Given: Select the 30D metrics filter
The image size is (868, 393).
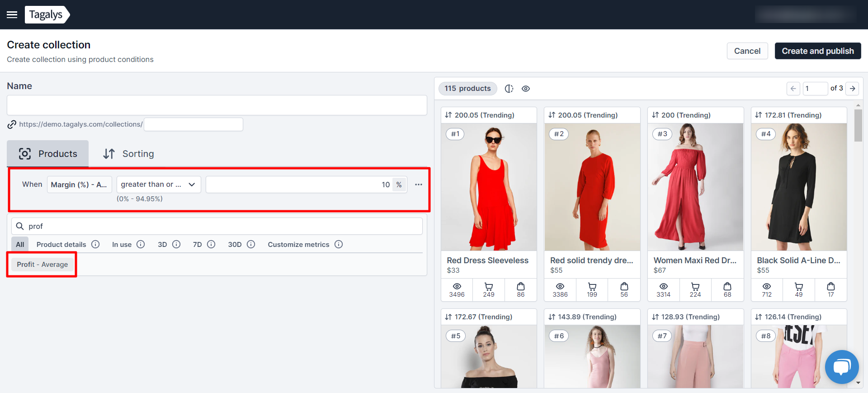Looking at the screenshot, I should click(235, 244).
